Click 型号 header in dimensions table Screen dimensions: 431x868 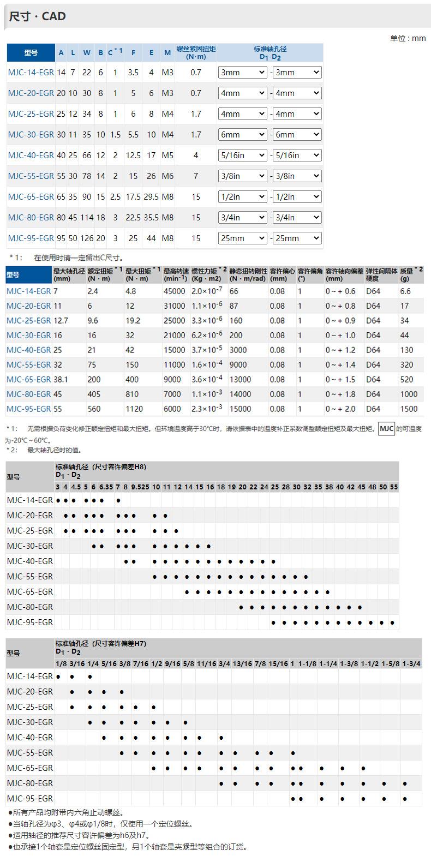[x=31, y=53]
